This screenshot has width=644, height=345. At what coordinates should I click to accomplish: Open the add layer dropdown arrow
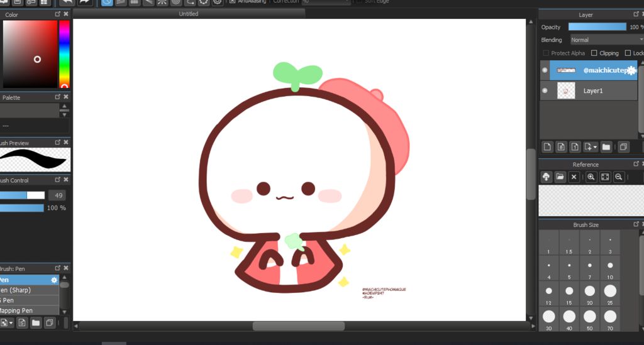595,147
